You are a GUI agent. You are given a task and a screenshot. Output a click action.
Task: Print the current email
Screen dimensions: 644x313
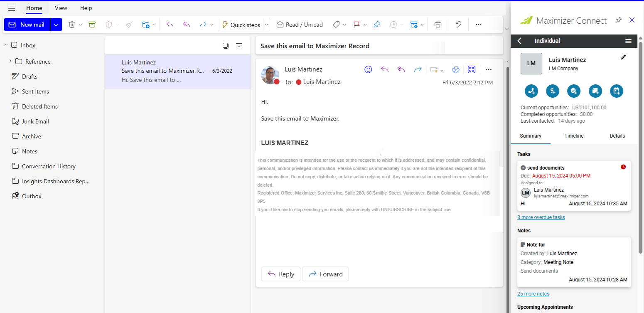pos(438,25)
